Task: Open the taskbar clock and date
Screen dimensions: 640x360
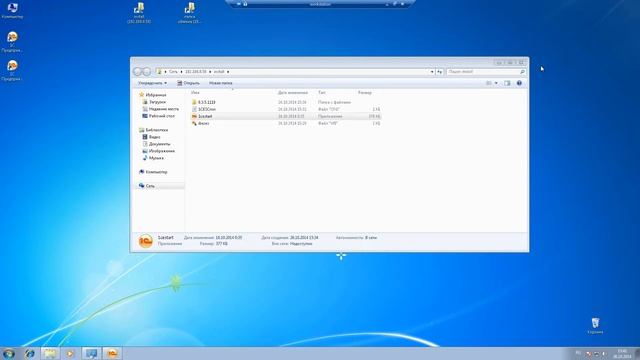Action: click(x=622, y=353)
